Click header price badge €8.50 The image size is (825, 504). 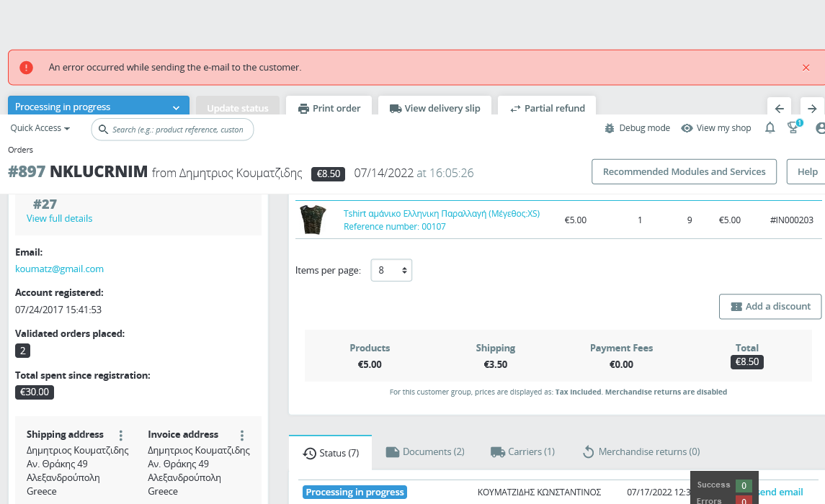[x=329, y=174]
